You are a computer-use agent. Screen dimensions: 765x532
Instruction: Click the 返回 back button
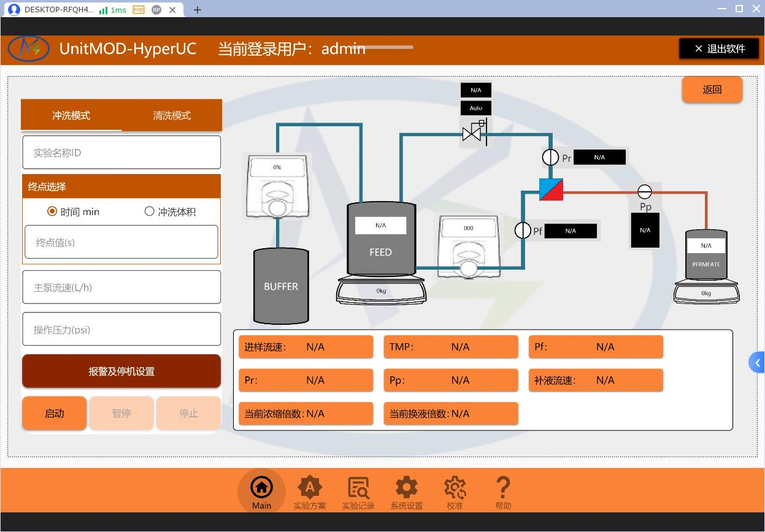(x=712, y=89)
